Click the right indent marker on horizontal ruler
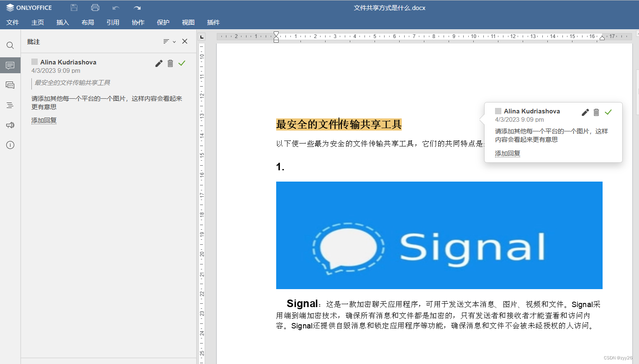639x364 pixels. click(x=602, y=38)
